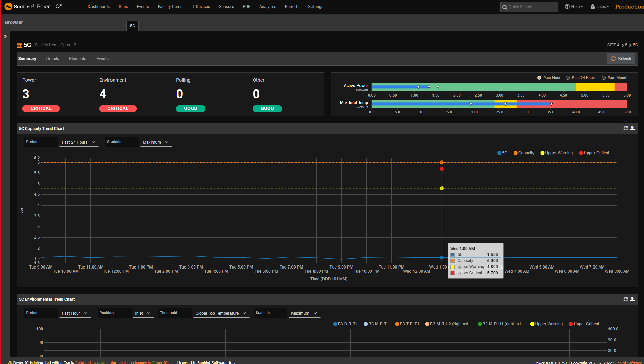This screenshot has width=644, height=364.
Task: Click the magnifier icon in Quick Search
Action: [x=505, y=7]
